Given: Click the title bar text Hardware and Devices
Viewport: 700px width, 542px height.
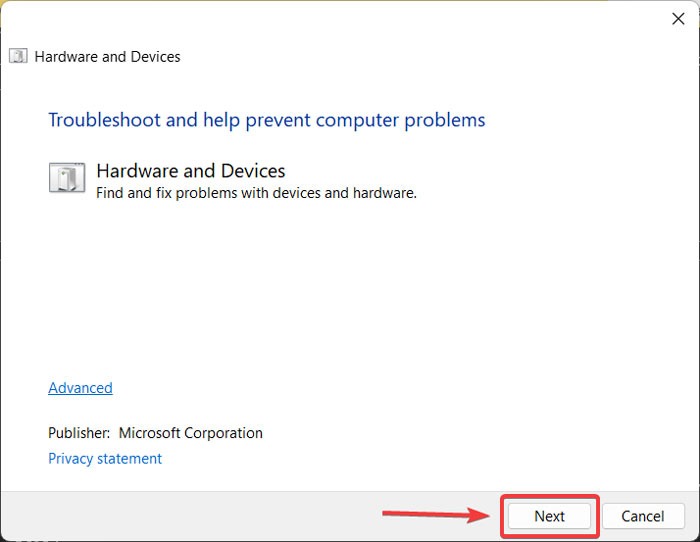Looking at the screenshot, I should [108, 57].
